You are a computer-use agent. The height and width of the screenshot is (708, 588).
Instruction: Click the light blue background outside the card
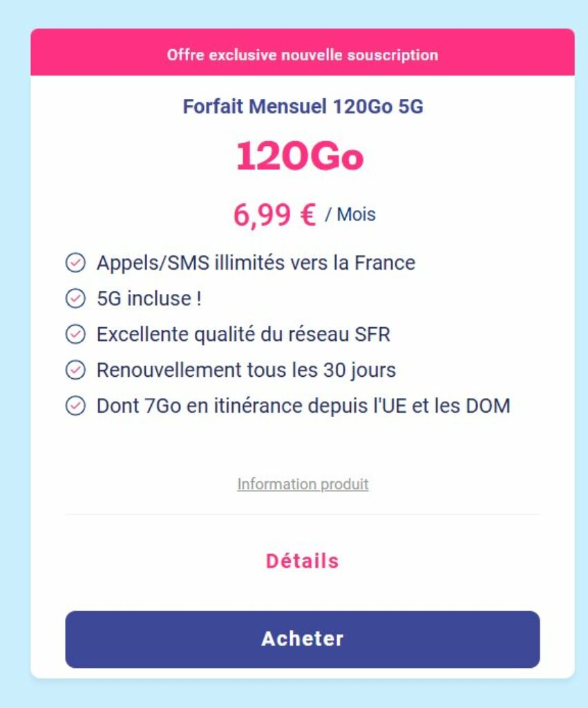click(x=14, y=346)
